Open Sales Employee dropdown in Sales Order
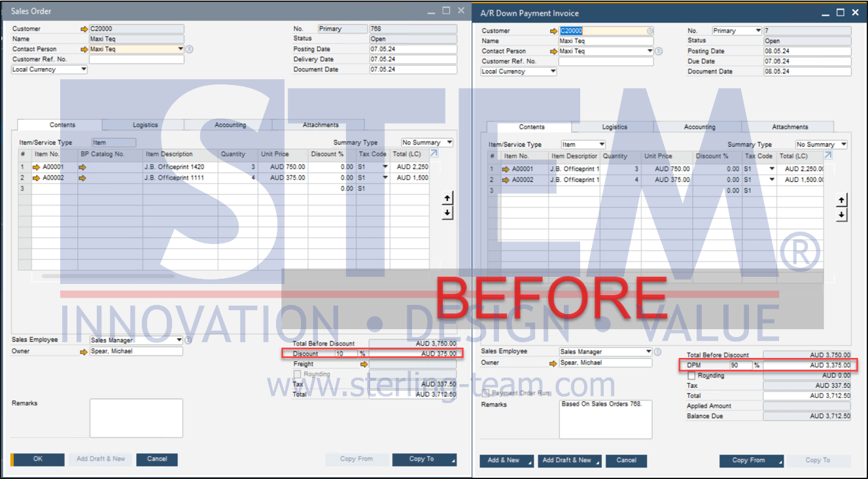 pyautogui.click(x=180, y=340)
